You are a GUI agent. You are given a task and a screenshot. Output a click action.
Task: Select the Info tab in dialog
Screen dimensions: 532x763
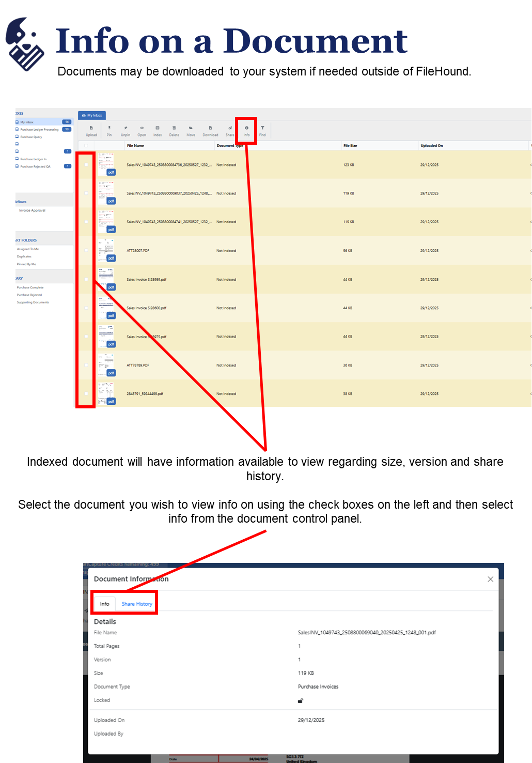104,604
